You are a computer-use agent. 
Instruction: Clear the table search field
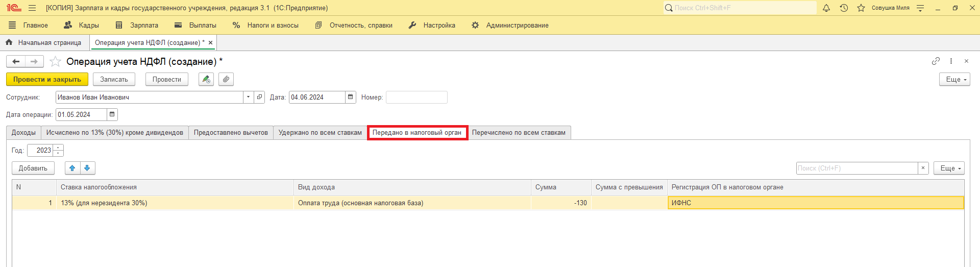(923, 168)
